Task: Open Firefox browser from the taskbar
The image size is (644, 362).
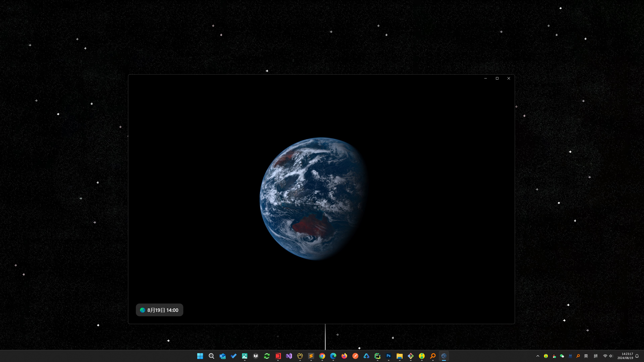Action: 344,356
